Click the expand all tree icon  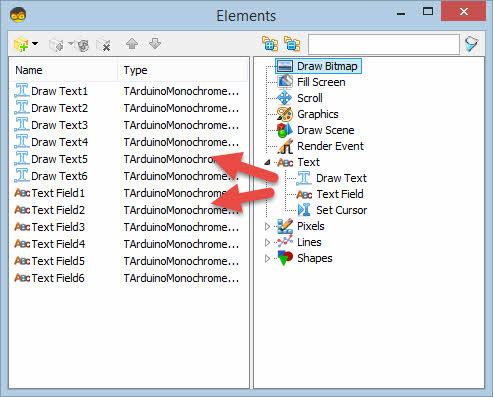coord(270,44)
